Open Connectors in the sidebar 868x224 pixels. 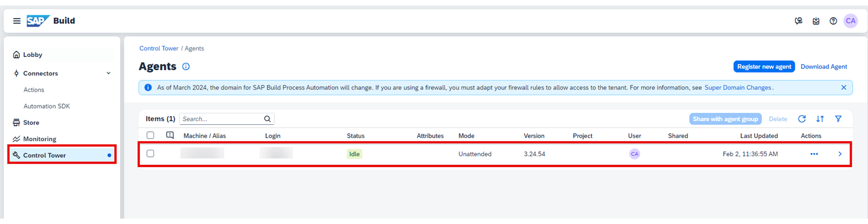click(40, 73)
